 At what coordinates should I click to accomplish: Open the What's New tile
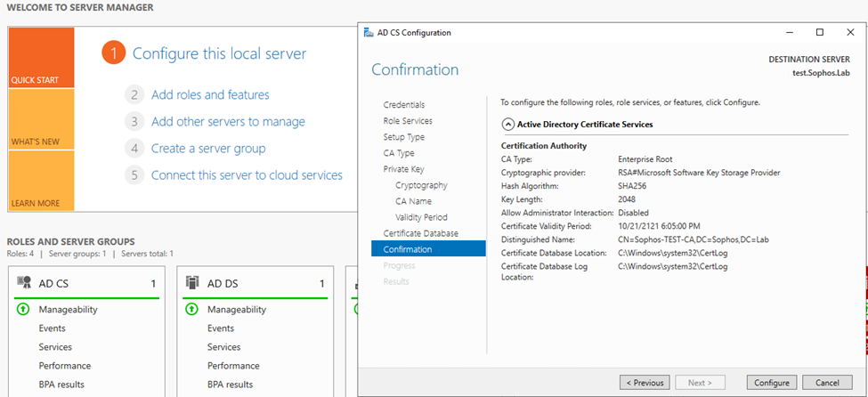42,119
